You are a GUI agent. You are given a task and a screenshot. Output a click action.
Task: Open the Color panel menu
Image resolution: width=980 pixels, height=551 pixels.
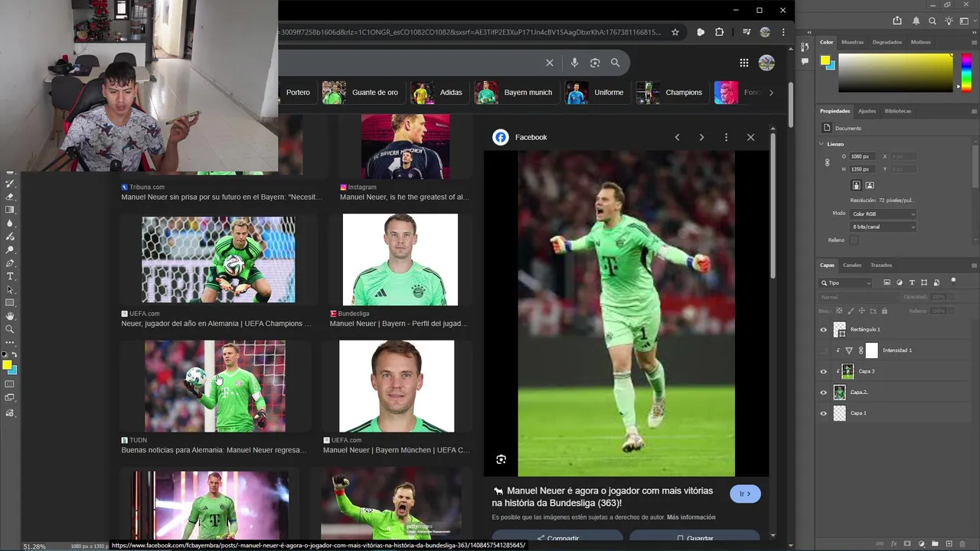974,42
